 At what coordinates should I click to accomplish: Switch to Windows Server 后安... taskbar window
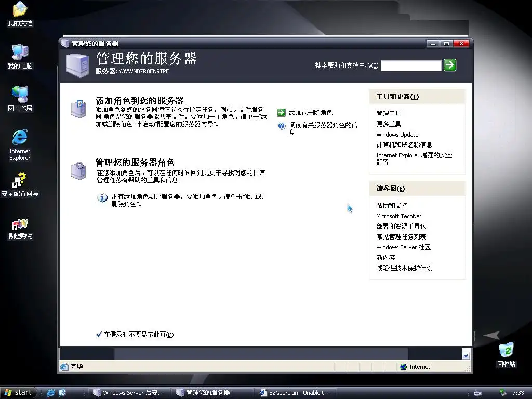pos(129,393)
